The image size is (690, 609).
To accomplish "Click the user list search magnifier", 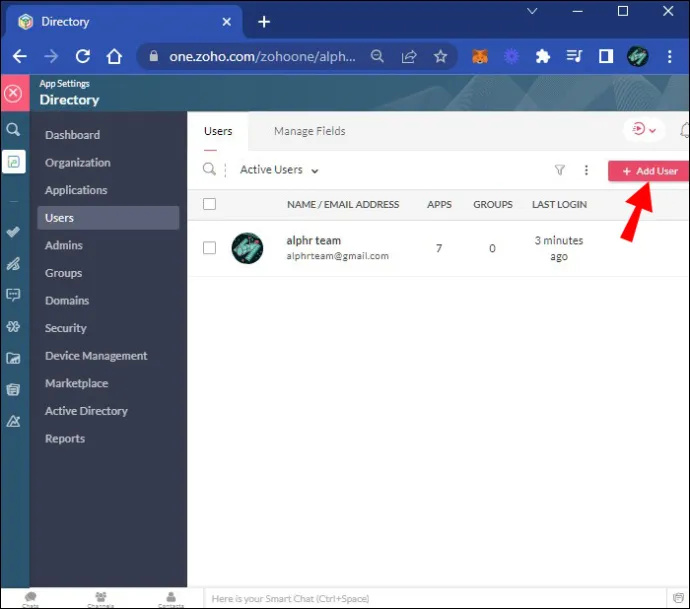I will (209, 169).
